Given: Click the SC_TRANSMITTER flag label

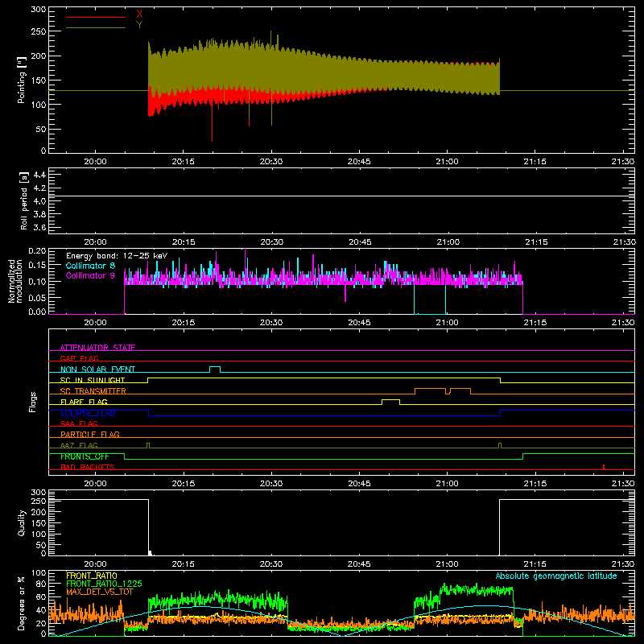Looking at the screenshot, I should (93, 390).
